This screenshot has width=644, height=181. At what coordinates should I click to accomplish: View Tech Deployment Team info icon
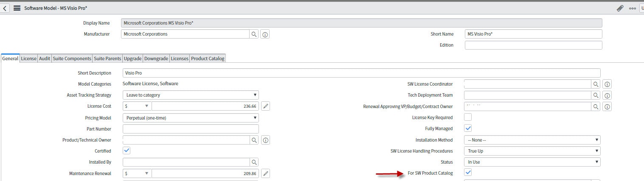tap(607, 95)
